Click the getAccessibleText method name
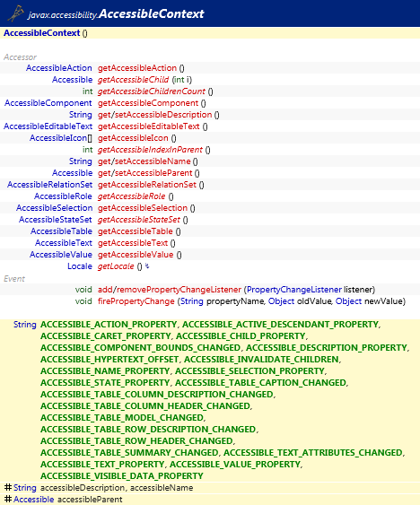Image resolution: width=420 pixels, height=505 pixels. tap(133, 243)
